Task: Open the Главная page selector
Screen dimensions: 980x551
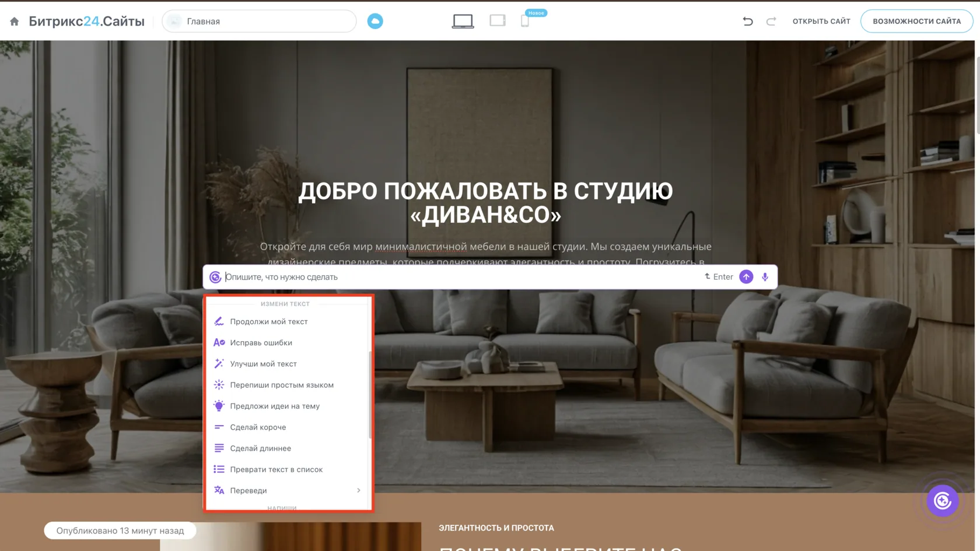Action: (259, 22)
